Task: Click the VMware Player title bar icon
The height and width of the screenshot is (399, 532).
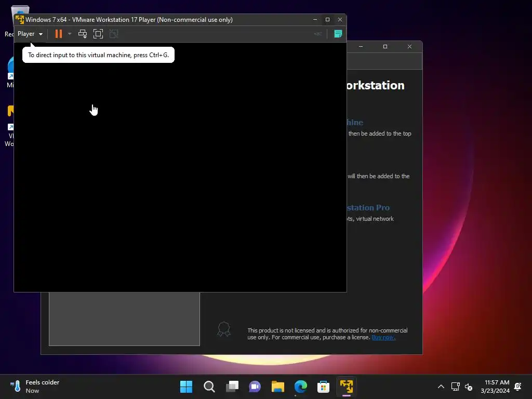Action: click(x=20, y=20)
